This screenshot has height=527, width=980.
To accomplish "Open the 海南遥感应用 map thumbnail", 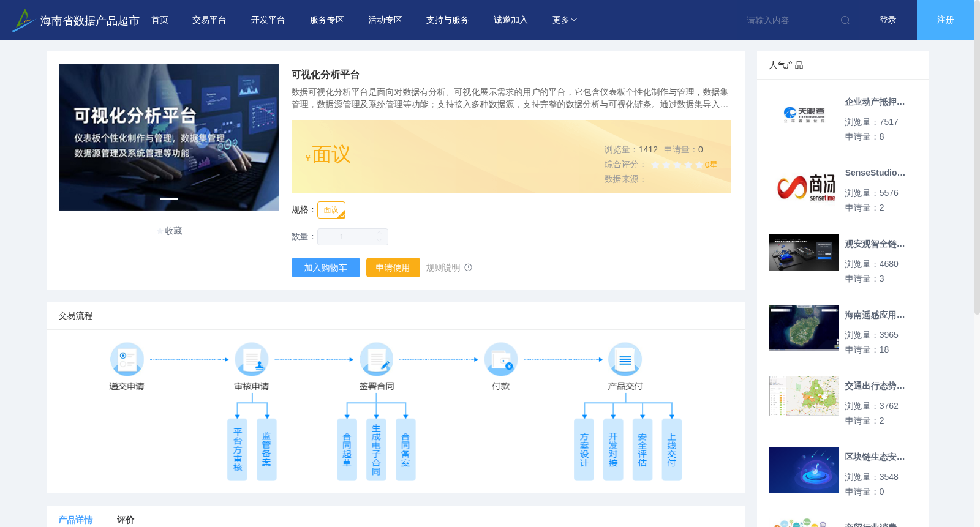I will [x=804, y=327].
